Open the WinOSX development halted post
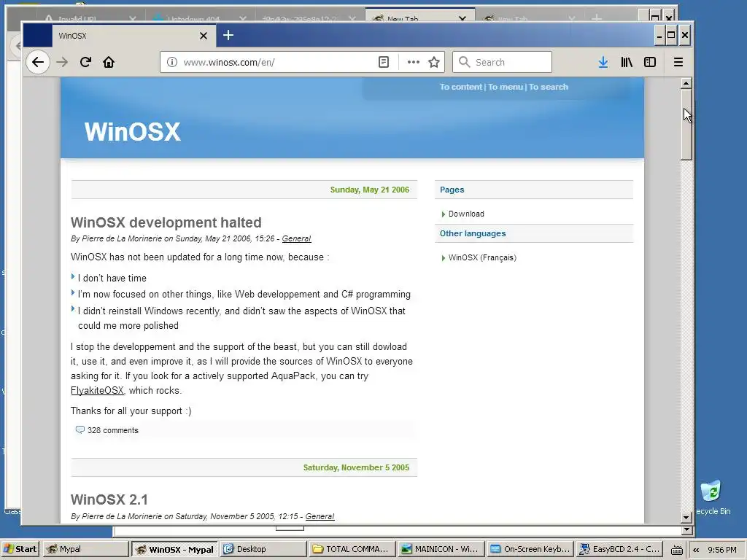Screen dimensions: 747x560 click(166, 222)
